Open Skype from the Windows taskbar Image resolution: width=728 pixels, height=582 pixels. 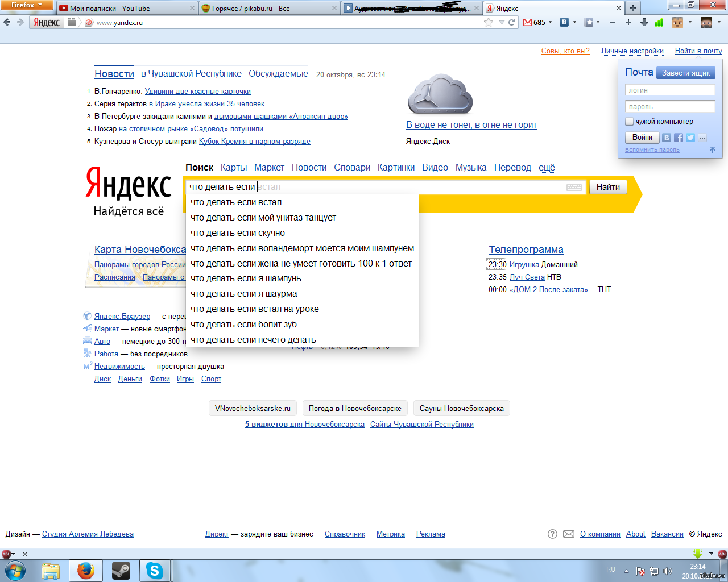click(155, 570)
